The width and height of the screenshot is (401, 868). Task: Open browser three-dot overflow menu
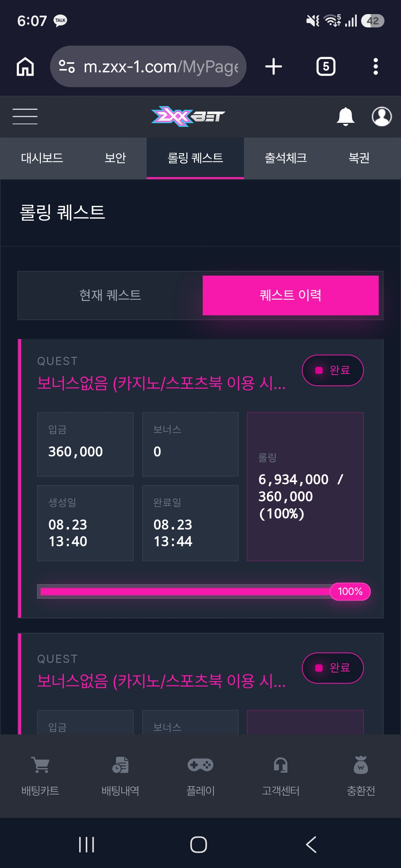(376, 67)
